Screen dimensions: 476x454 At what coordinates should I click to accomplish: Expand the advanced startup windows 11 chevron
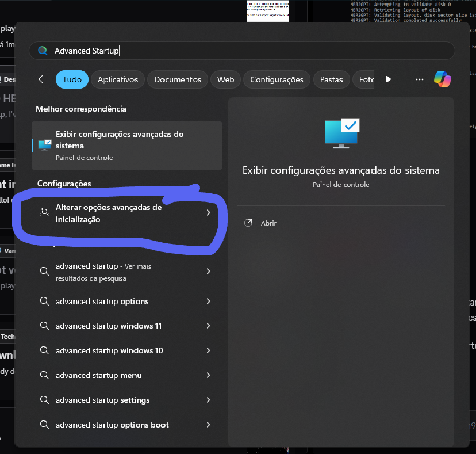(x=208, y=326)
